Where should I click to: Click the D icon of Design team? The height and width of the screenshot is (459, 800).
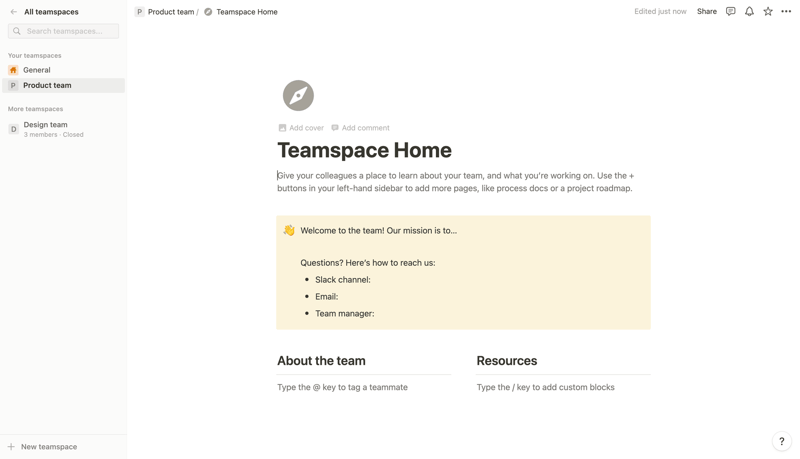tap(13, 129)
